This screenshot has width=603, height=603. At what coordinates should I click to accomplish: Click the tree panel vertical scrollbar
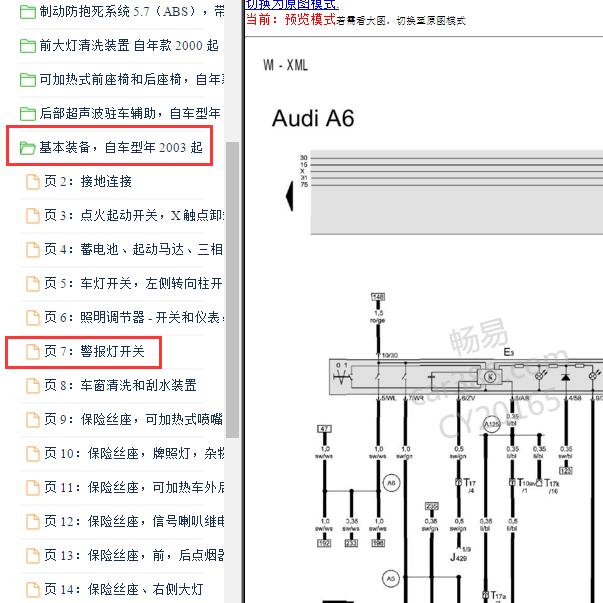232,290
